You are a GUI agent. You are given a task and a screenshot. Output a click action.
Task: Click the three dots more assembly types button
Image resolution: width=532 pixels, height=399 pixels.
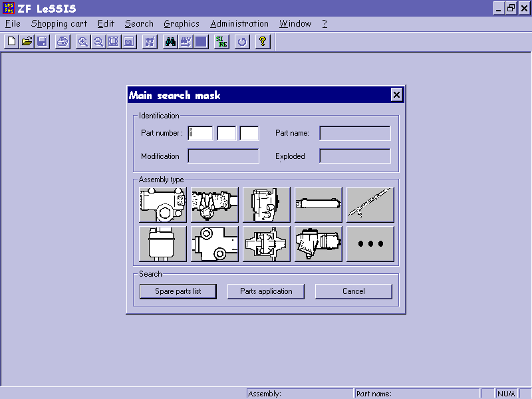coord(370,244)
